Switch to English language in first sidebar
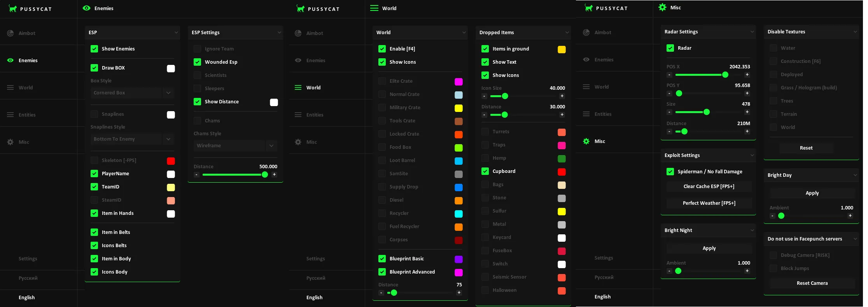 (27, 298)
